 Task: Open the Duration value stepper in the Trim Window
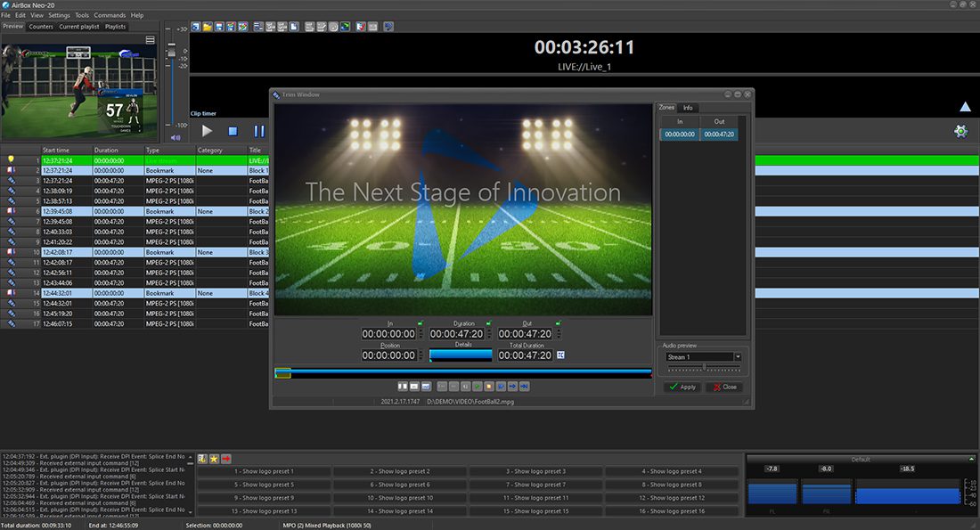click(489, 334)
